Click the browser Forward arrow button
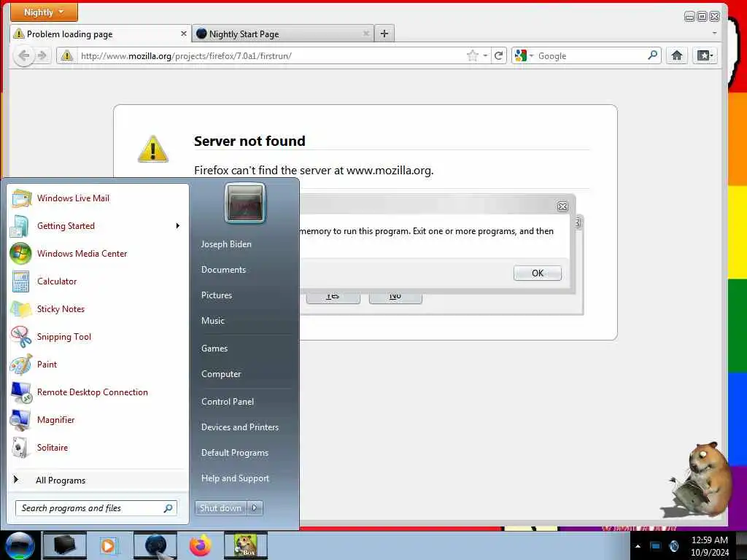This screenshot has width=747, height=560. click(42, 55)
